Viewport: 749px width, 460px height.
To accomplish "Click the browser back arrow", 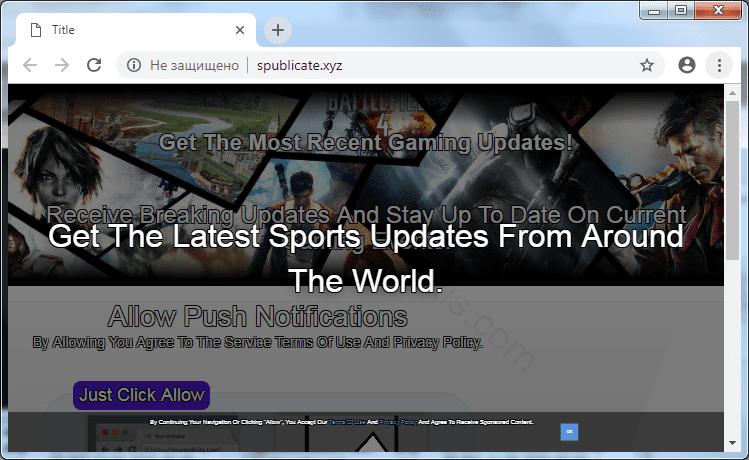I will pyautogui.click(x=30, y=65).
